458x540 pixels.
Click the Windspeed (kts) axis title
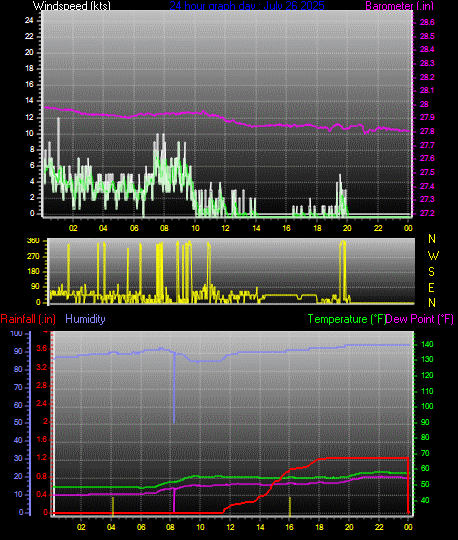[x=72, y=6]
